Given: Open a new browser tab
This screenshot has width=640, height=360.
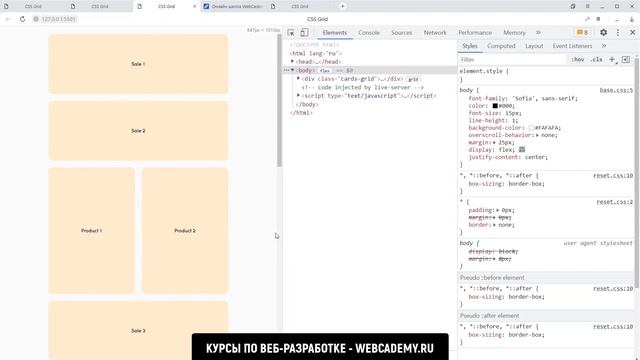Looking at the screenshot, I should 342,6.
